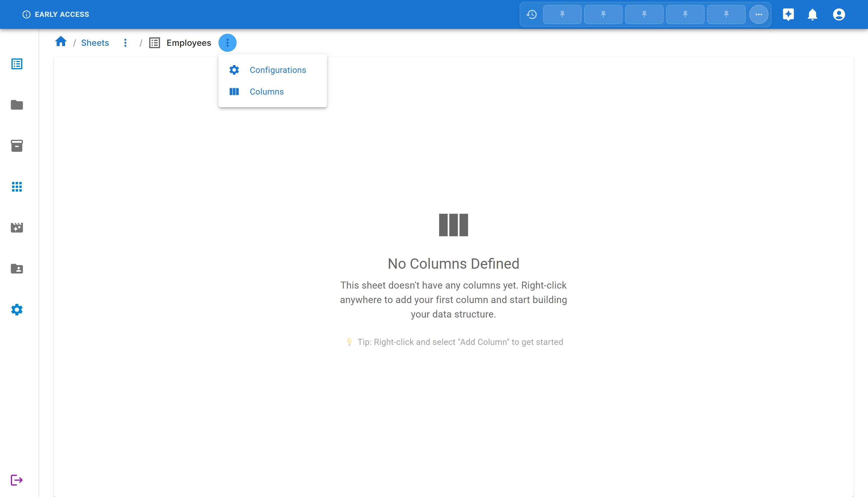The image size is (868, 497).
Task: Open settings gear in left sidebar
Action: (17, 310)
